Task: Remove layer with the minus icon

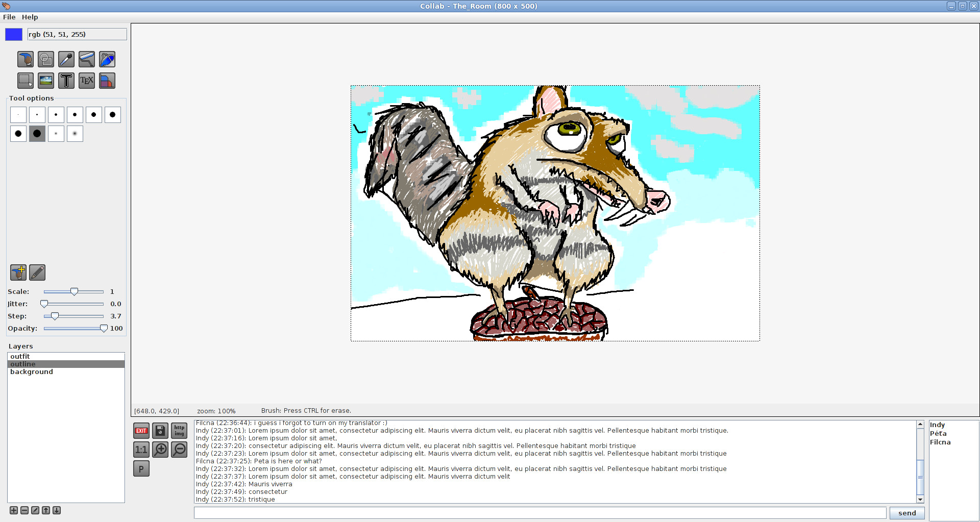Action: pyautogui.click(x=24, y=510)
